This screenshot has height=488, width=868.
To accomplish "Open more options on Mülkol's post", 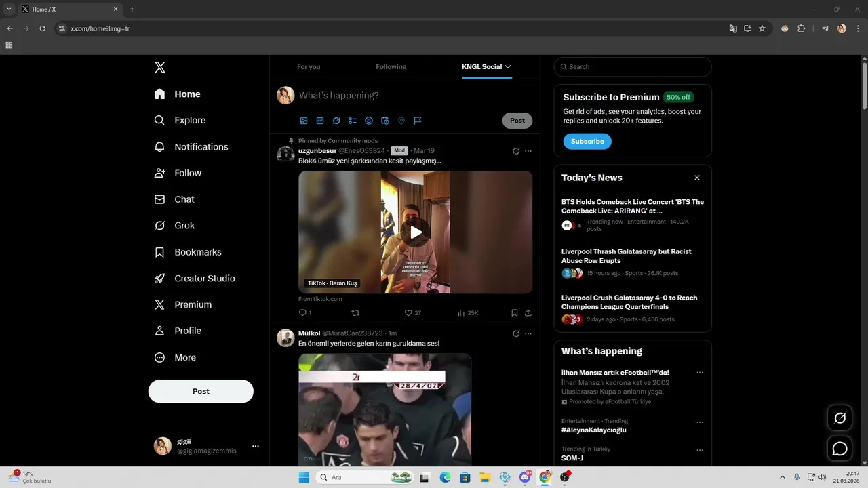I will [528, 333].
